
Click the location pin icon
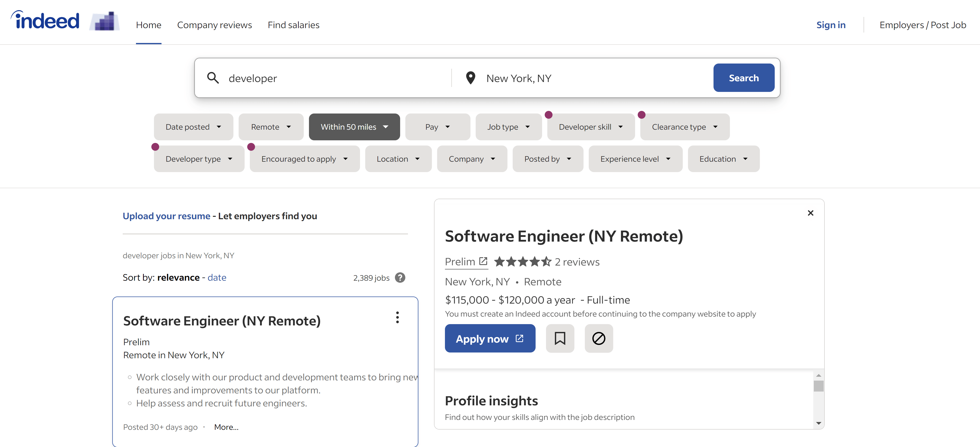471,78
